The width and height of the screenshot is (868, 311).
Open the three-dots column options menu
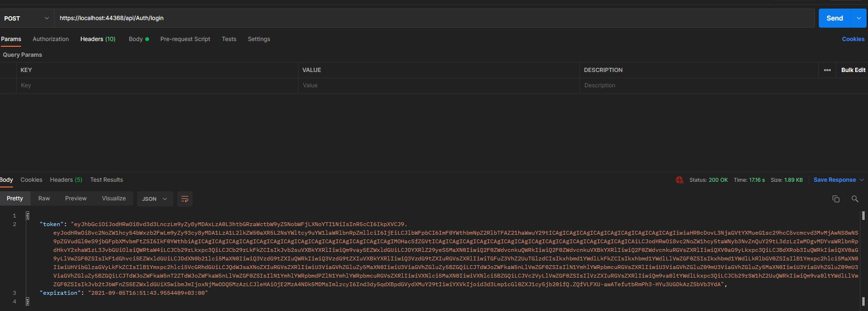pyautogui.click(x=827, y=70)
